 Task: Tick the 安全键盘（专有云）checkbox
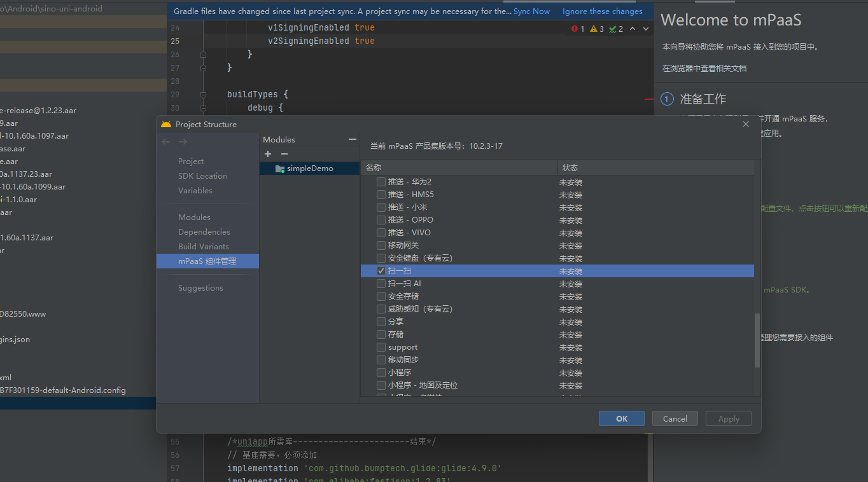click(x=381, y=258)
